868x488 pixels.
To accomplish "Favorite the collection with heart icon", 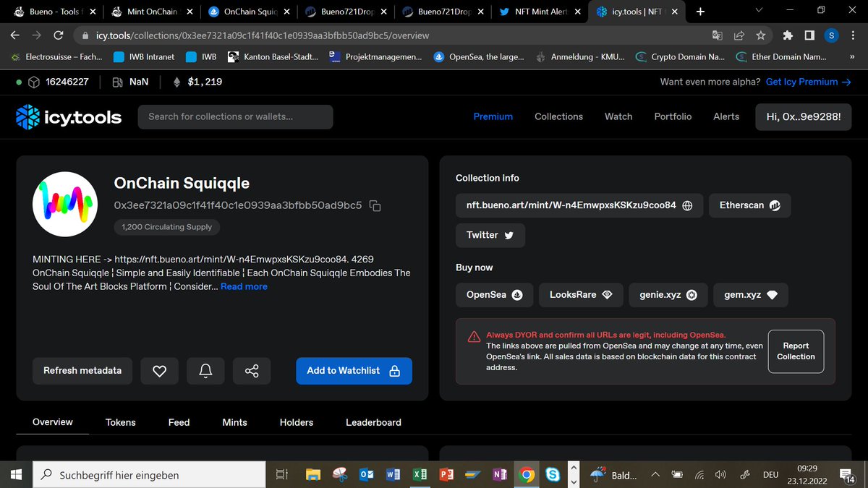I will click(x=160, y=371).
